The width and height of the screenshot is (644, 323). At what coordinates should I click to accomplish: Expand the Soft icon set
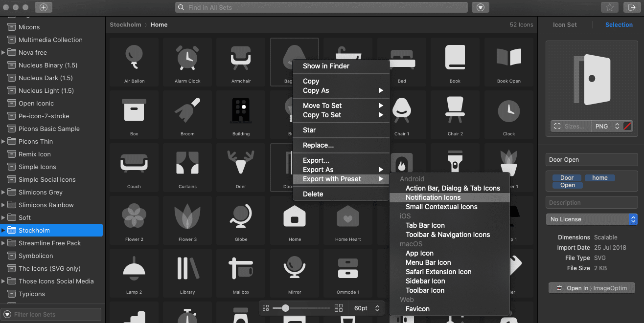pyautogui.click(x=3, y=217)
